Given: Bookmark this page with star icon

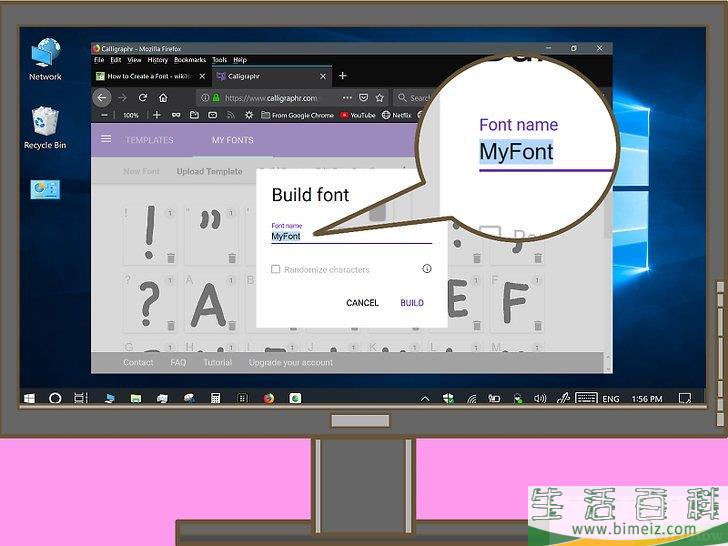Looking at the screenshot, I should click(x=380, y=98).
